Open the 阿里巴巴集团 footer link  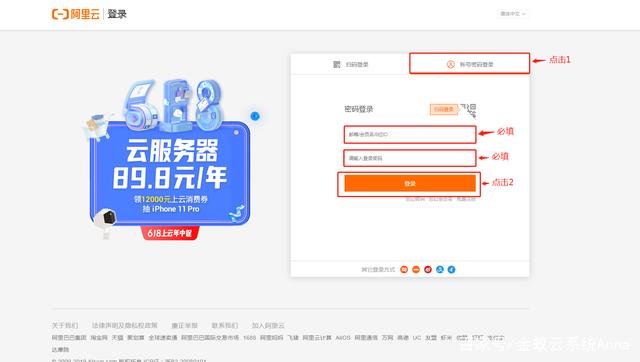69,338
